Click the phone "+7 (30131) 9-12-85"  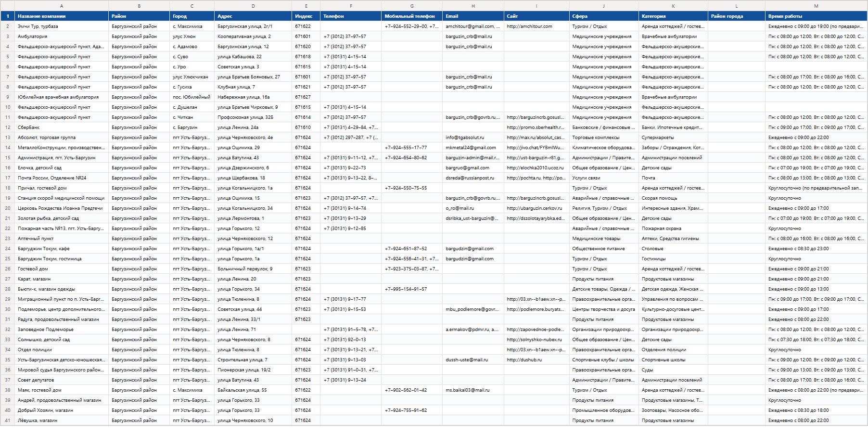pyautogui.click(x=351, y=229)
